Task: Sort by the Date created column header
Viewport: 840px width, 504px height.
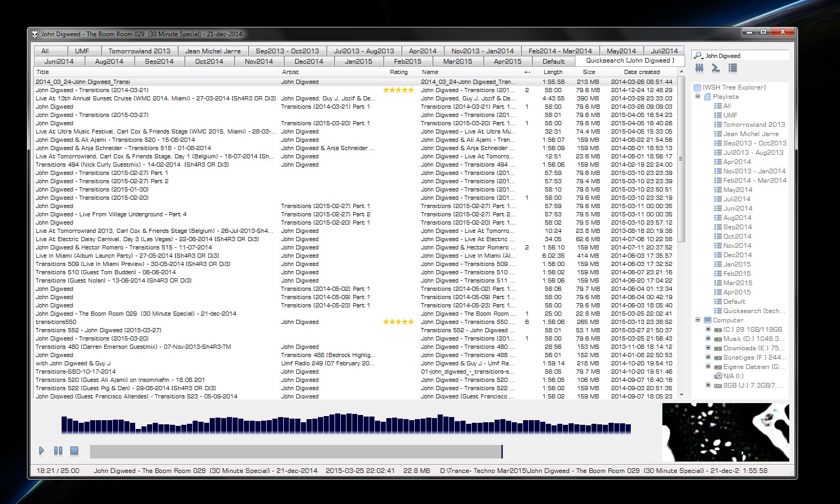Action: [642, 72]
